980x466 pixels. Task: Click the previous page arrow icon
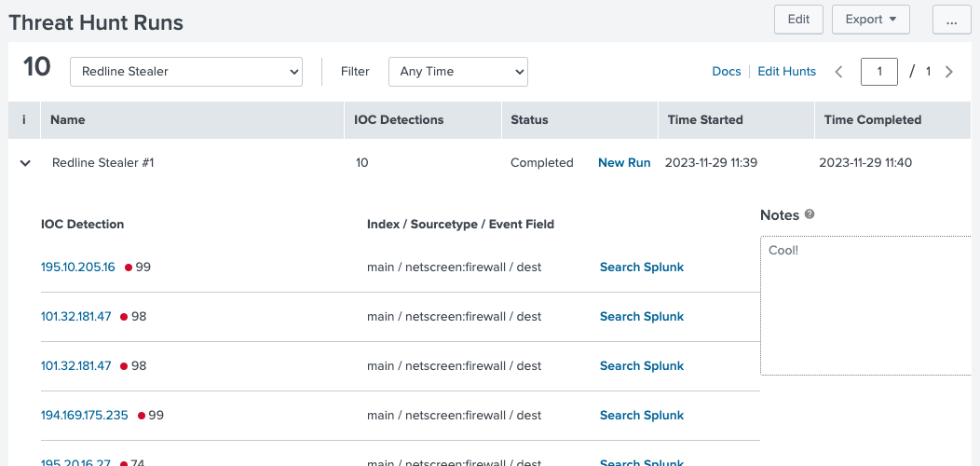coord(838,72)
